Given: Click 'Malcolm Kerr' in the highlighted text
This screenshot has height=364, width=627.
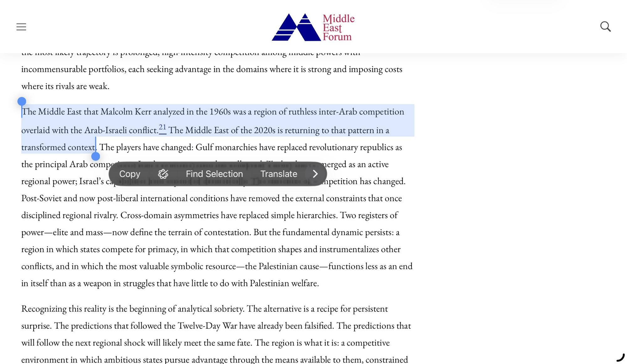Looking at the screenshot, I should click(x=126, y=112).
